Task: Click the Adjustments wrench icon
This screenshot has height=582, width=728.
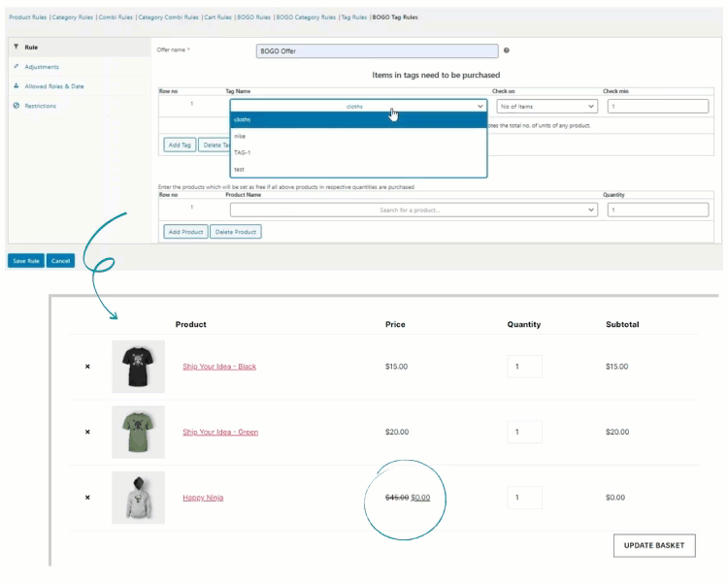Action: [x=17, y=66]
